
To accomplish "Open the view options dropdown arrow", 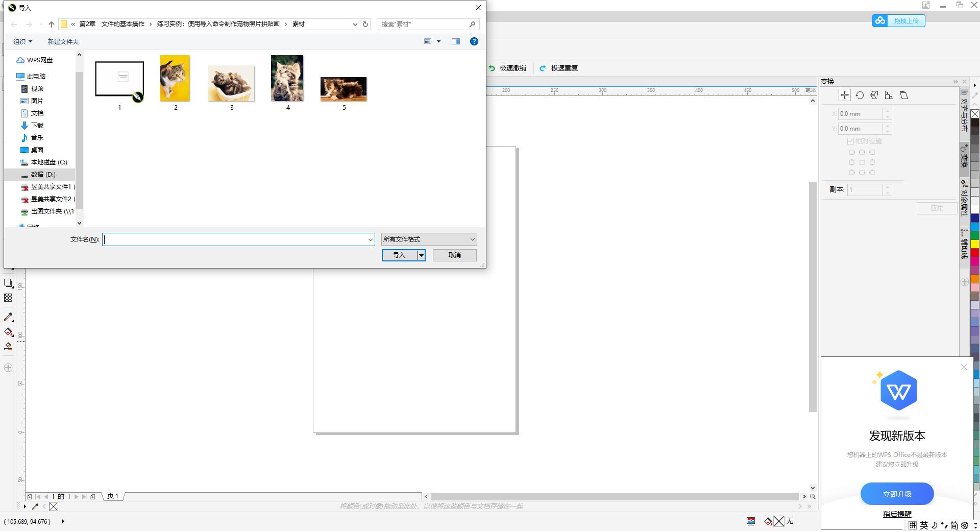I will [x=438, y=41].
